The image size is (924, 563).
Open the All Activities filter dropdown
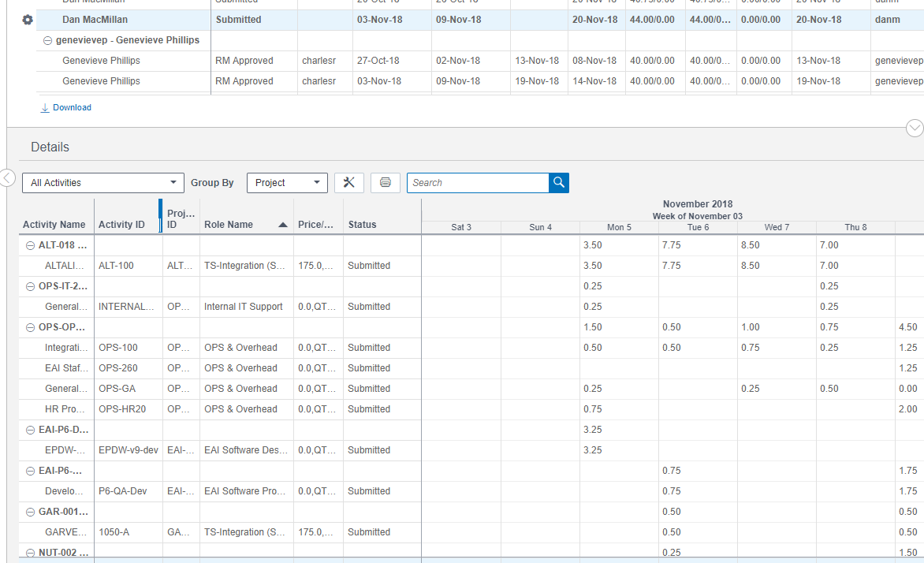coord(102,183)
